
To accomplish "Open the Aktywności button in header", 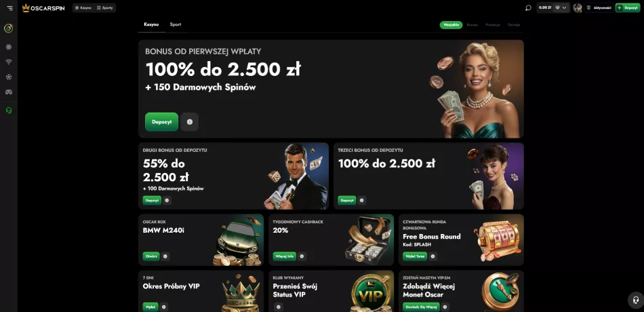I will (x=599, y=8).
